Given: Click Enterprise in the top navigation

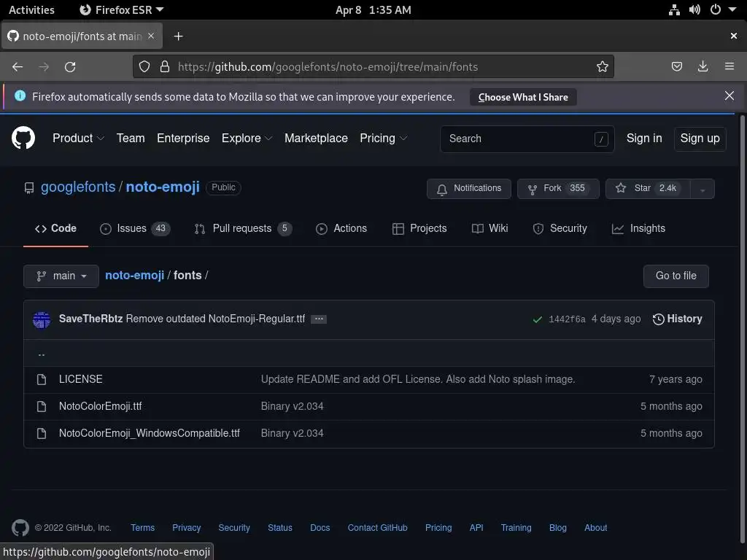Looking at the screenshot, I should (183, 138).
